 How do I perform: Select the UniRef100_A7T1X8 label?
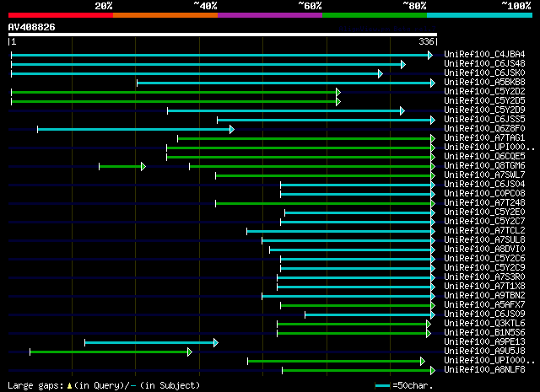tap(484, 287)
